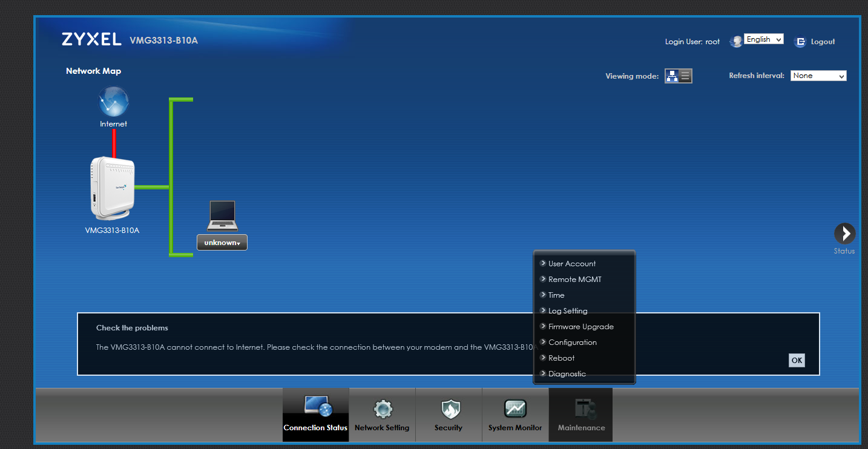Viewport: 868px width, 449px height.
Task: Click the Check the problems heading
Action: 132,328
